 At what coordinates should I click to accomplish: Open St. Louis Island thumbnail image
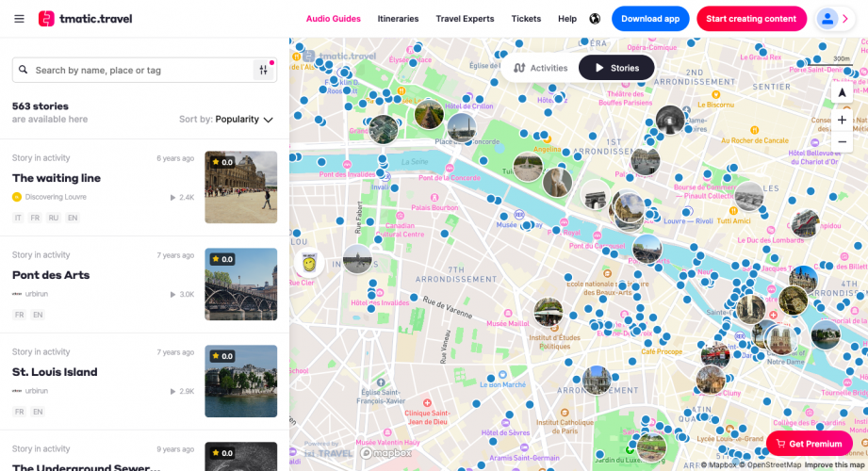pyautogui.click(x=241, y=381)
